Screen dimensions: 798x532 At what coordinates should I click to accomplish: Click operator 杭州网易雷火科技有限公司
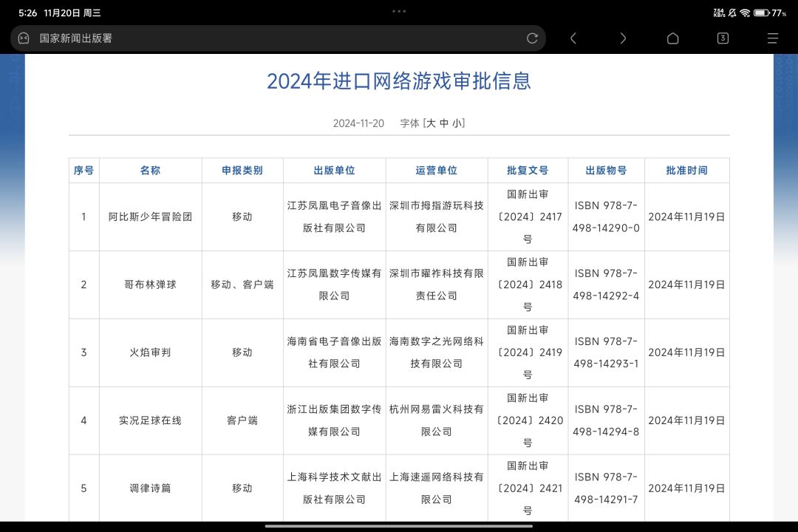coord(436,420)
